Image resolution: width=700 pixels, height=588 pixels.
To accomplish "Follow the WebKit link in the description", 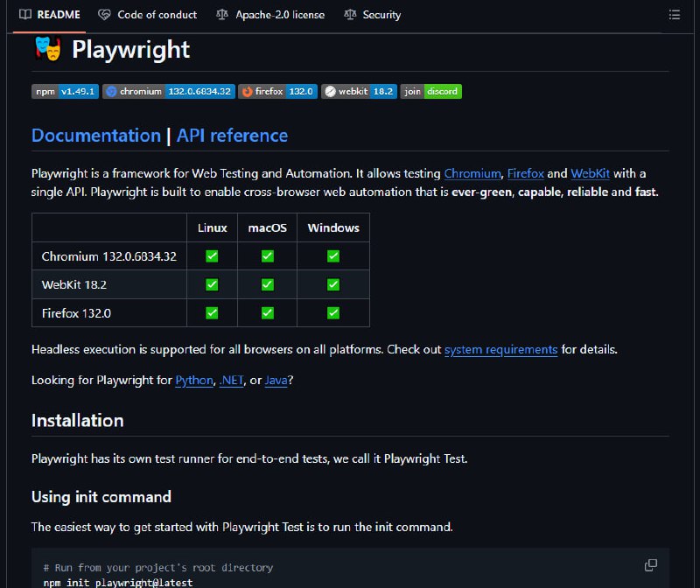I will point(590,173).
